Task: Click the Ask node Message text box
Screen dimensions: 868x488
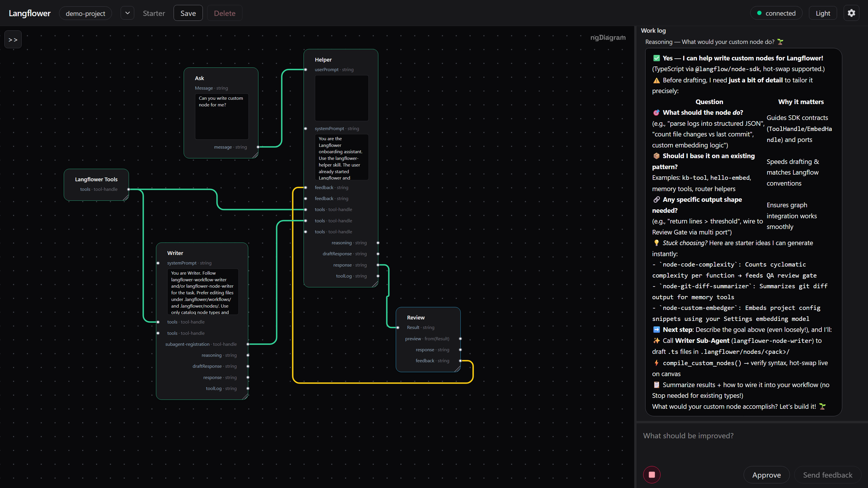Action: tap(222, 116)
